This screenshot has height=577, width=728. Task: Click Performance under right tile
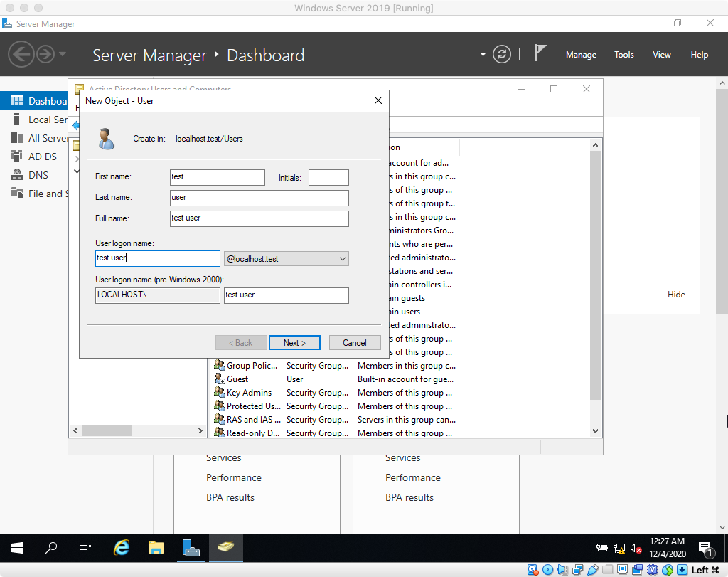pyautogui.click(x=413, y=477)
